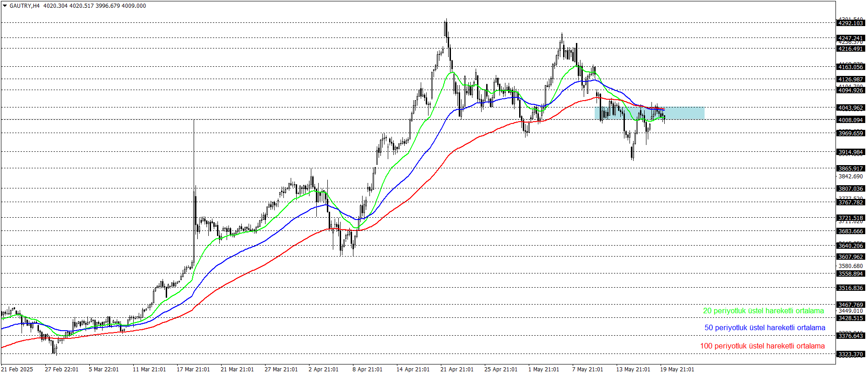This screenshot has width=868, height=375.
Task: Select the 3376.643 price level label
Action: [x=851, y=336]
